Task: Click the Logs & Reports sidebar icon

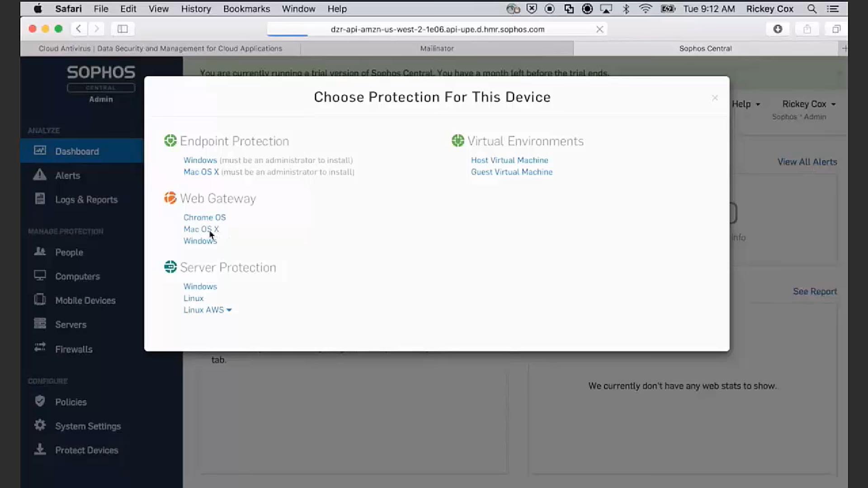Action: (x=40, y=199)
